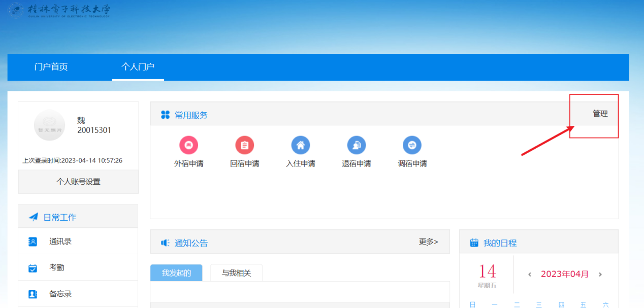Click the user avatar photo placeholder
Screen dimensions: 644x308
[x=49, y=125]
